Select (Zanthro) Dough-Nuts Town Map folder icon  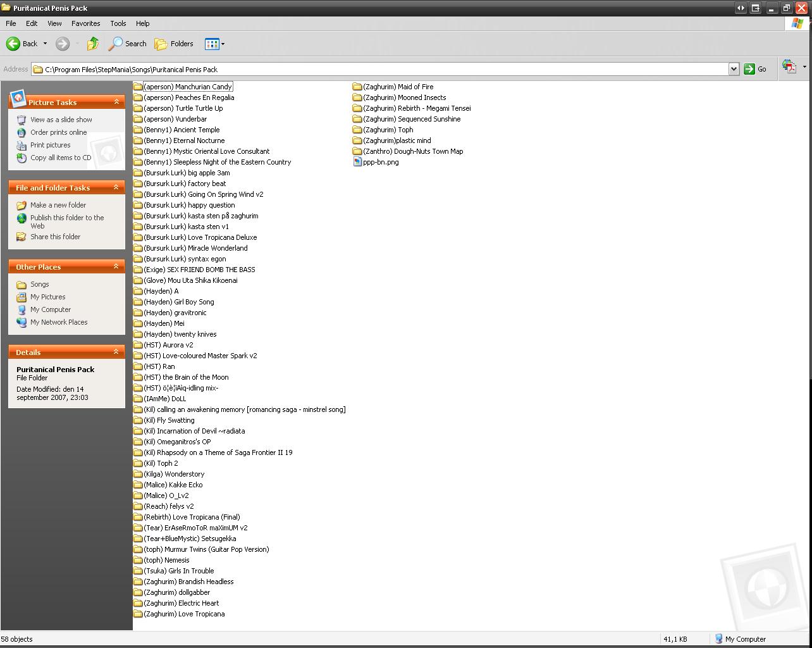pyautogui.click(x=357, y=151)
